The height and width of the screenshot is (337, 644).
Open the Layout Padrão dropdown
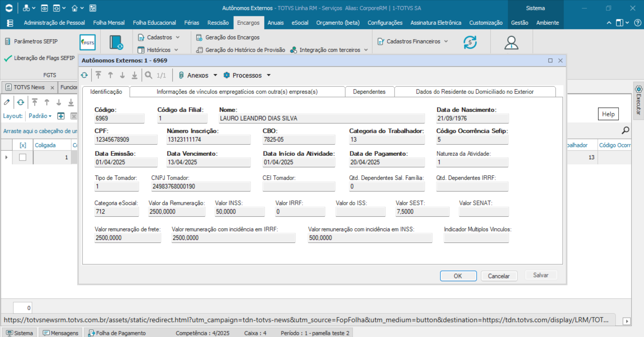click(x=40, y=116)
